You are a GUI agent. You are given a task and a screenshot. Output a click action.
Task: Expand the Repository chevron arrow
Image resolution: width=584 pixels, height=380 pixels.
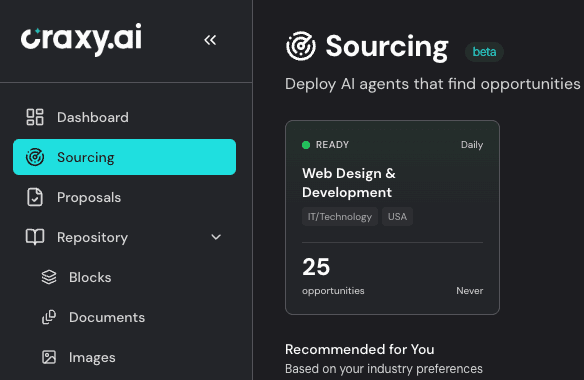coord(216,237)
